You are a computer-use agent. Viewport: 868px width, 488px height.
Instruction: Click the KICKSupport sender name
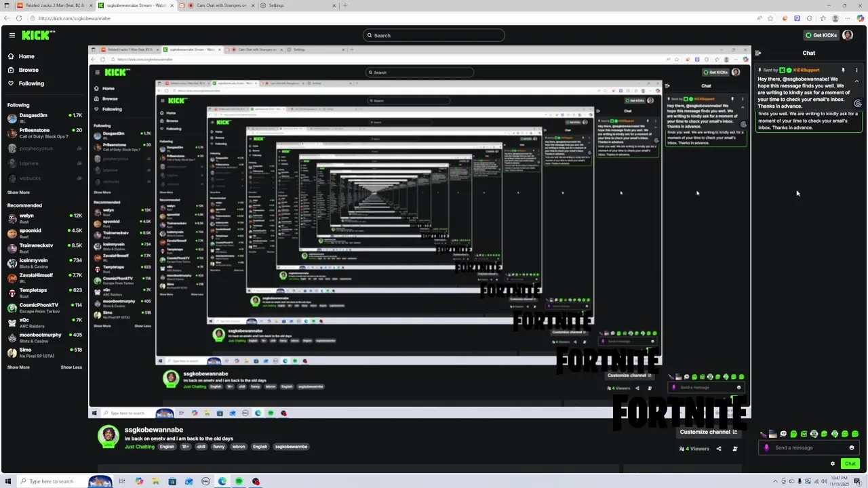click(x=806, y=70)
